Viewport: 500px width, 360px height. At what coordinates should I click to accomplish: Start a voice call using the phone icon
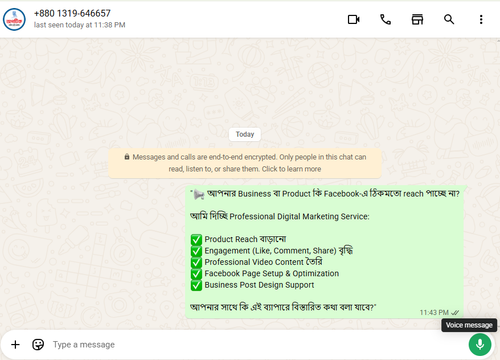[385, 19]
